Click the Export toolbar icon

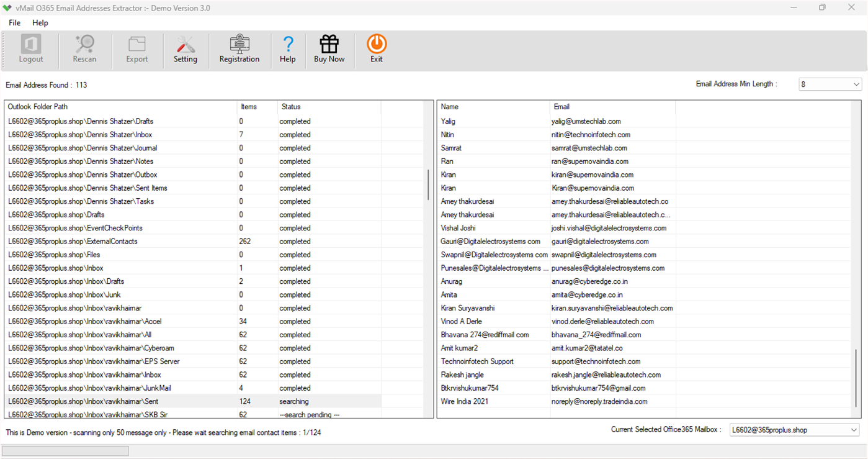pos(137,50)
